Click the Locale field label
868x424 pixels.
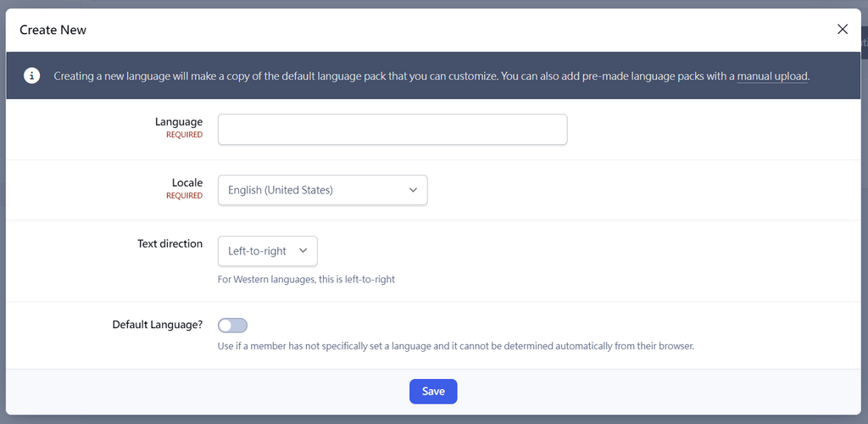click(x=187, y=182)
